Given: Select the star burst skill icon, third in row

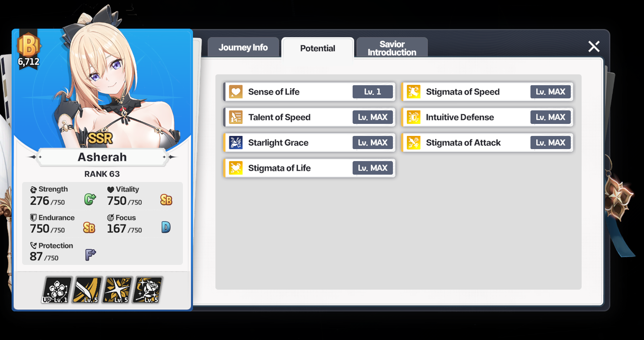Looking at the screenshot, I should click(x=117, y=290).
